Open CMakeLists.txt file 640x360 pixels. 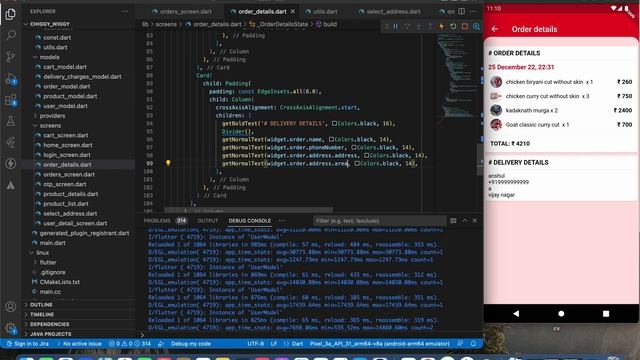pyautogui.click(x=60, y=282)
